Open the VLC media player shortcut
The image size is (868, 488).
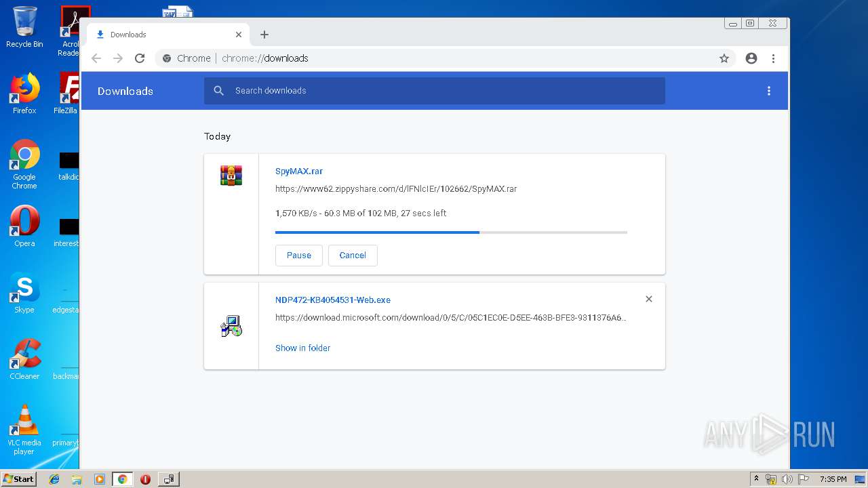pyautogui.click(x=24, y=430)
